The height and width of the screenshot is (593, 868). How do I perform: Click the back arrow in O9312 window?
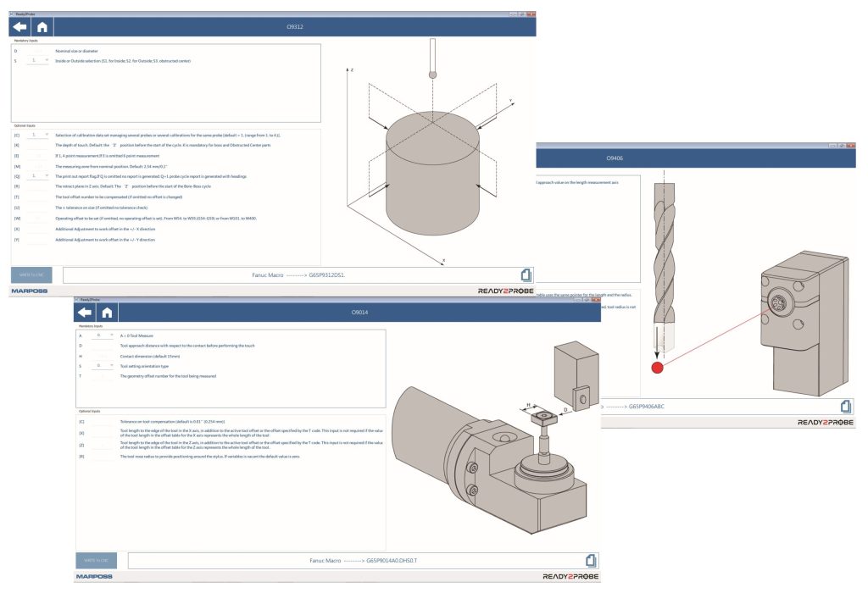coord(19,27)
